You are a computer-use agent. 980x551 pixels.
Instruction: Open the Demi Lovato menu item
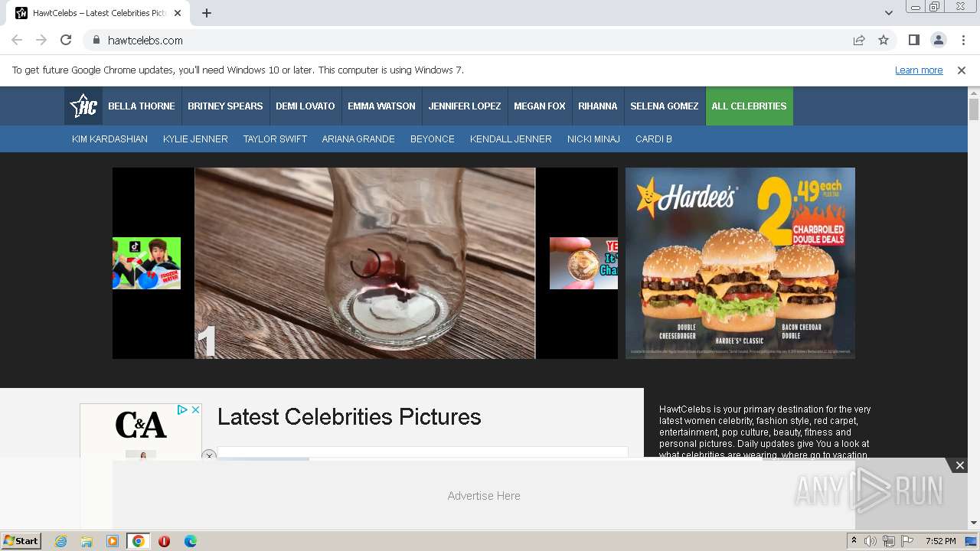point(305,106)
